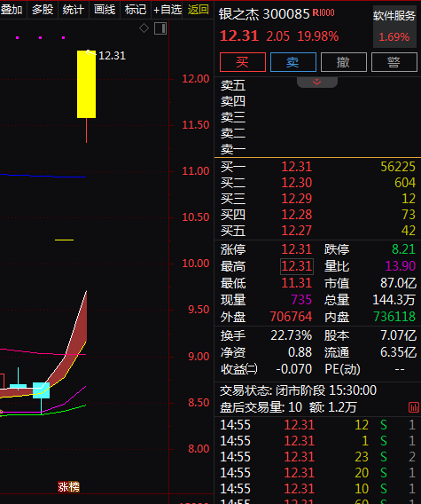Click the 涨榜 tag at the chart bottom
421x504 pixels.
[x=68, y=487]
